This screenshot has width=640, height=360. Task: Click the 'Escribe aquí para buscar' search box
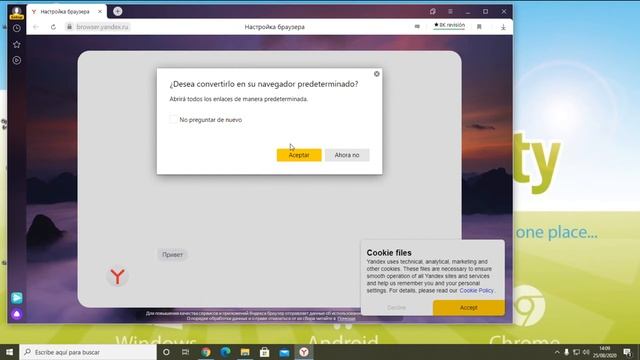(88, 352)
